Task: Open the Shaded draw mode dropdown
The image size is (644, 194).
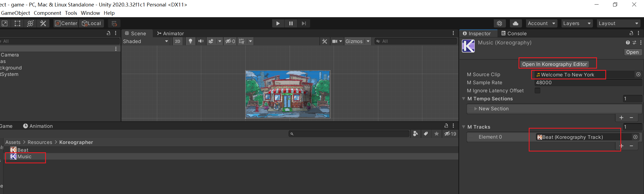Action: [146, 41]
